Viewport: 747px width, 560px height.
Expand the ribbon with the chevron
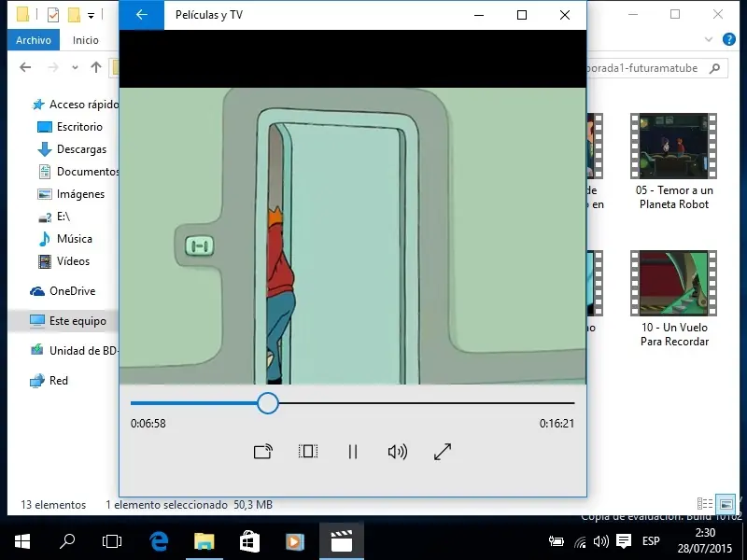pos(709,39)
